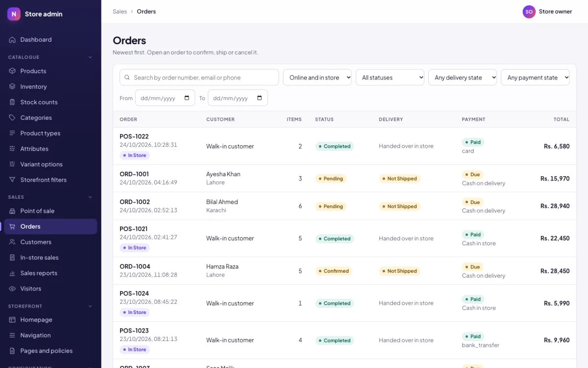Open the Any delivery state dropdown

click(x=463, y=78)
